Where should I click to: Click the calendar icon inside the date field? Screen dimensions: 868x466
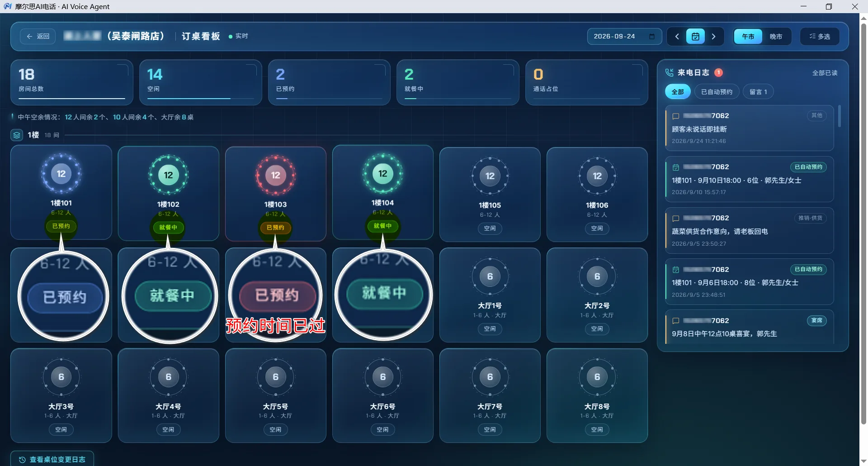[x=652, y=36]
